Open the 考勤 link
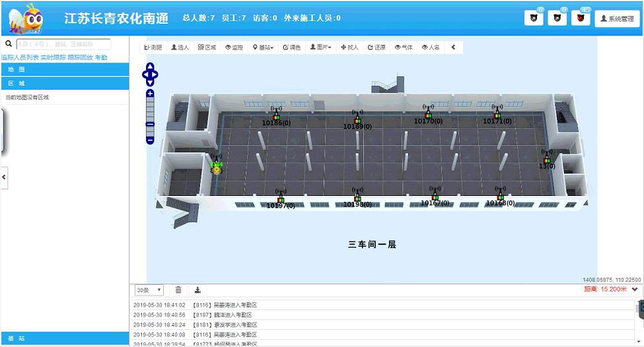The image size is (644, 347). tap(101, 57)
